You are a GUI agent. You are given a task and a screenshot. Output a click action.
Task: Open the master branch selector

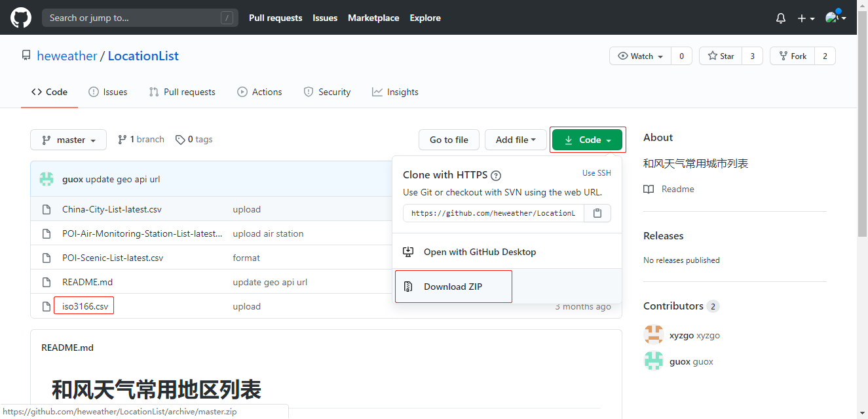coord(68,140)
